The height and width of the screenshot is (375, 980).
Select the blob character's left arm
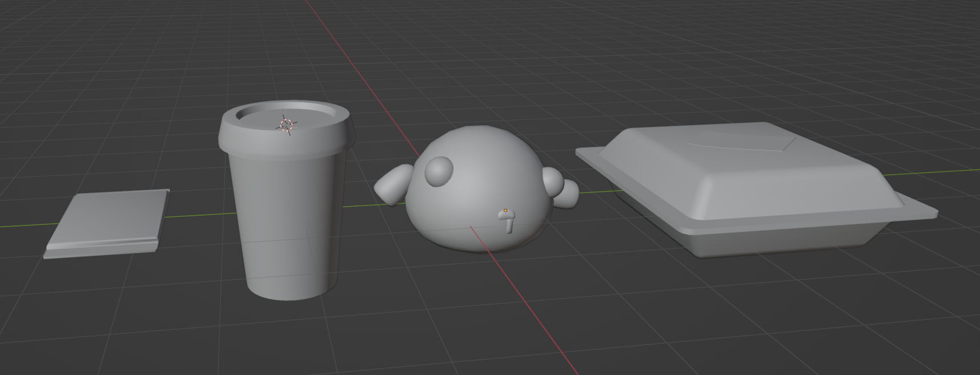[393, 184]
